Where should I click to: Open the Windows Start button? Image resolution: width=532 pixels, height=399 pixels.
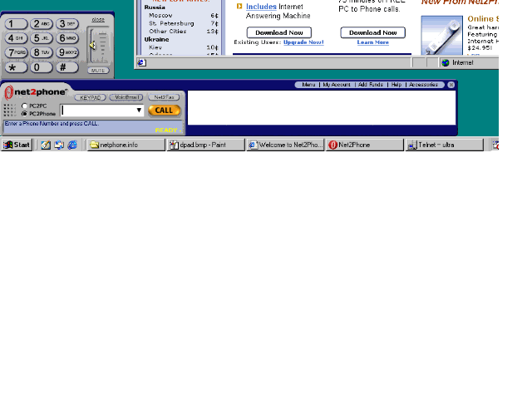tap(17, 145)
